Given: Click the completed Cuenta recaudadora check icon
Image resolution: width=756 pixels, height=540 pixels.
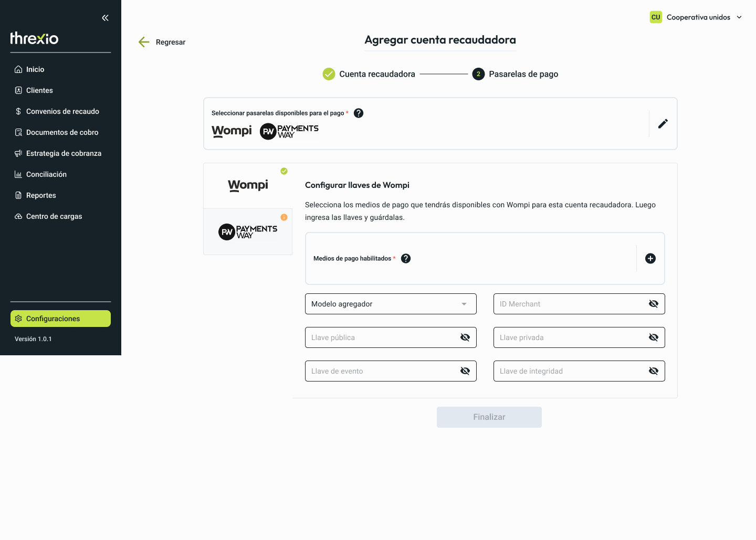Looking at the screenshot, I should [329, 74].
